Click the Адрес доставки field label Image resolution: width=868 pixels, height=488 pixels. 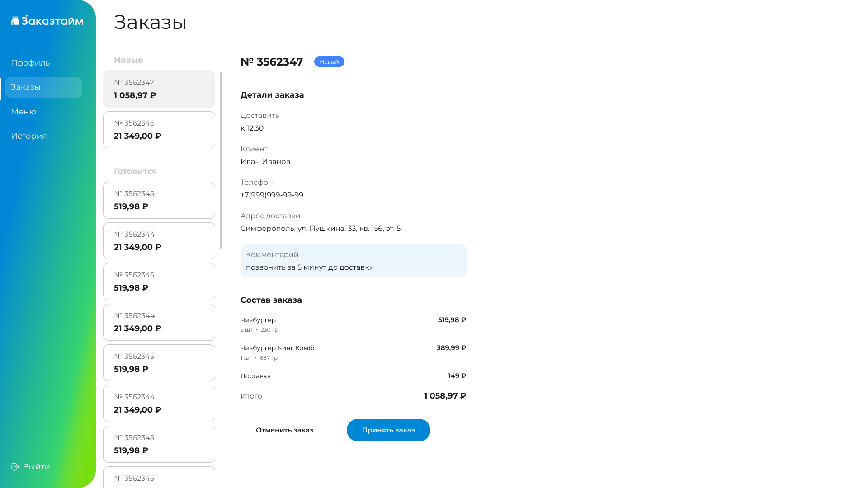coord(270,216)
